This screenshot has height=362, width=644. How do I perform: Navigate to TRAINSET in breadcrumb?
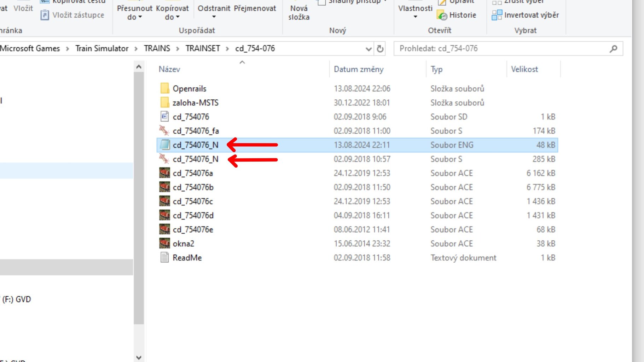pos(203,48)
